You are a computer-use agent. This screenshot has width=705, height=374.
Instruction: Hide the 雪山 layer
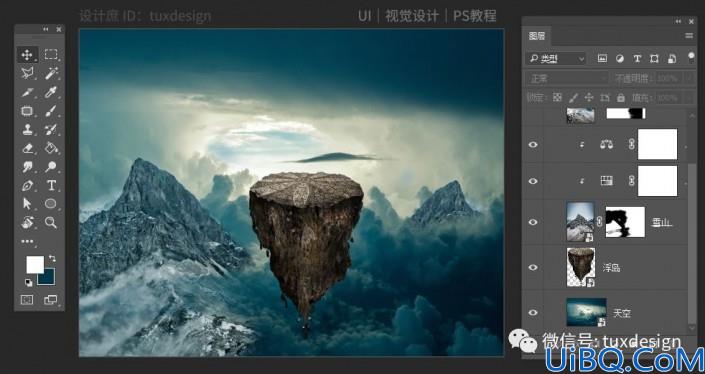(533, 222)
